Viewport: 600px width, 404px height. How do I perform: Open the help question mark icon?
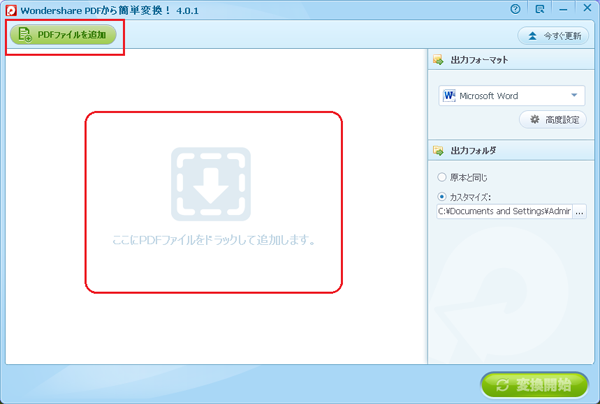(x=515, y=9)
